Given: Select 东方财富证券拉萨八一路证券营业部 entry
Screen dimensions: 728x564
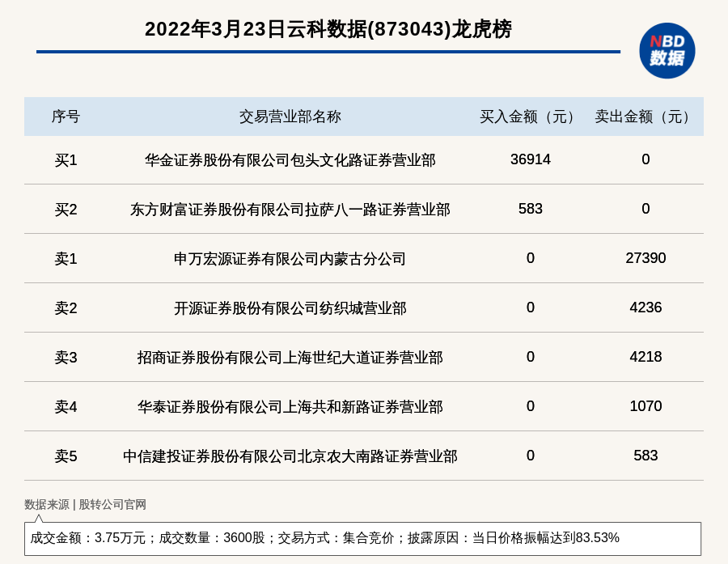Looking at the screenshot, I should [x=290, y=210].
